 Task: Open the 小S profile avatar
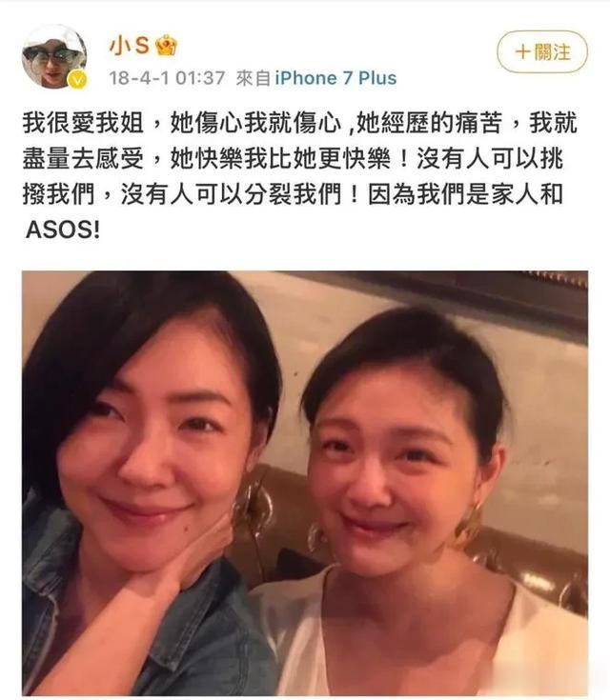point(54,57)
